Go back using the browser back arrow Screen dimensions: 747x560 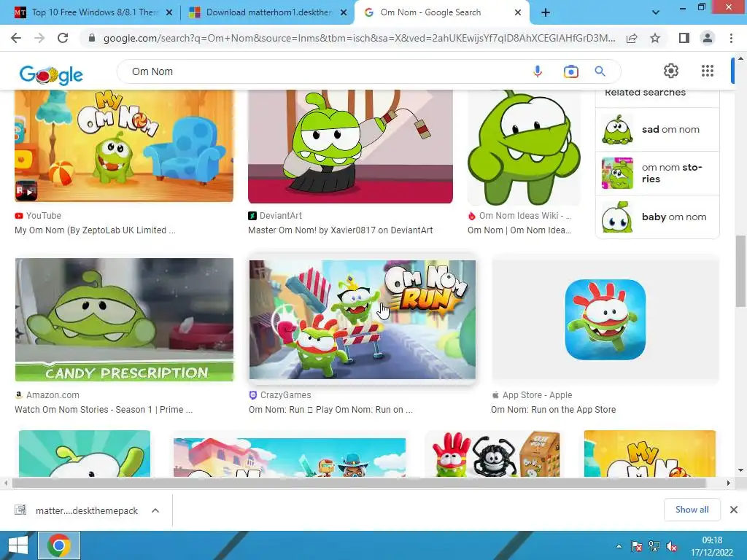pos(16,38)
